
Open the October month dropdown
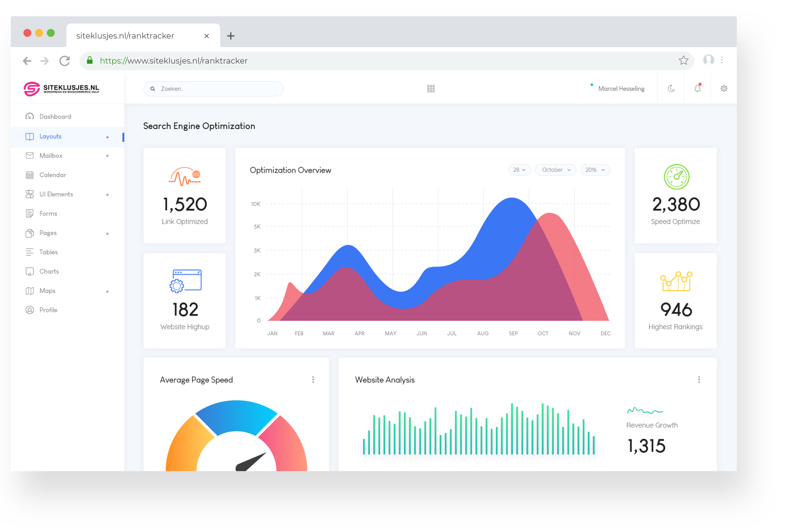pyautogui.click(x=555, y=170)
